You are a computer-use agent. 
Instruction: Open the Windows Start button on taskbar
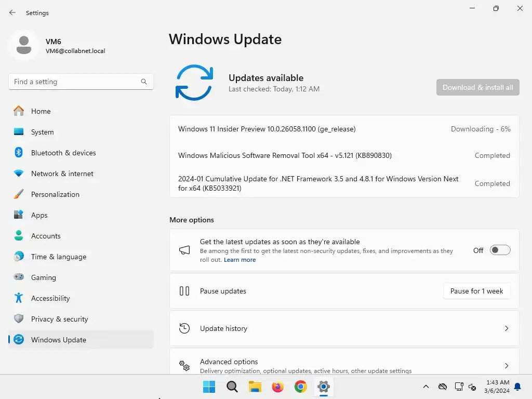(209, 387)
